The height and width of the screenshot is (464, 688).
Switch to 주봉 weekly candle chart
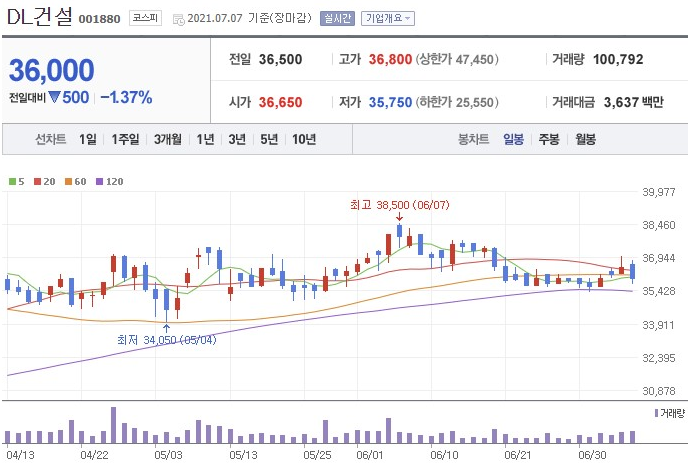tap(549, 139)
